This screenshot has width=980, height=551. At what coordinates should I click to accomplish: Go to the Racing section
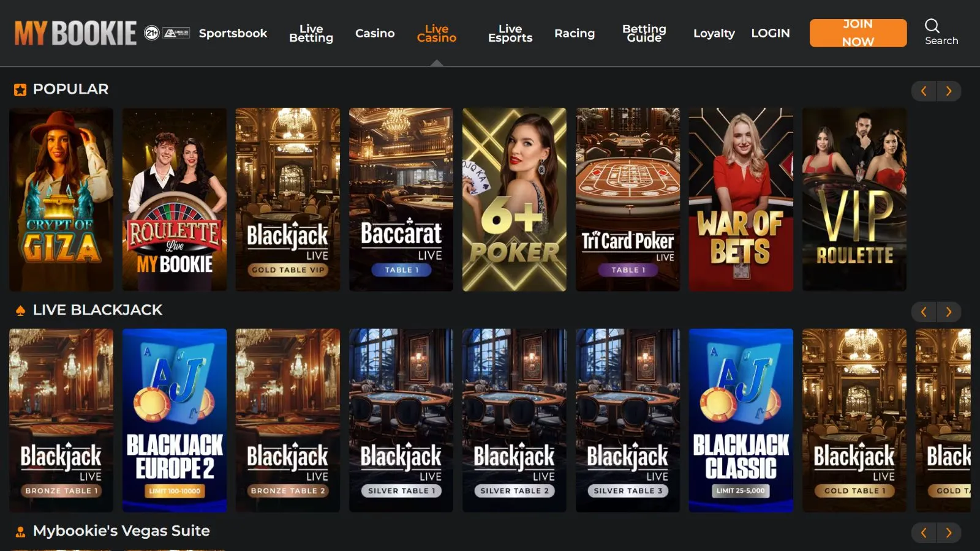pyautogui.click(x=575, y=33)
